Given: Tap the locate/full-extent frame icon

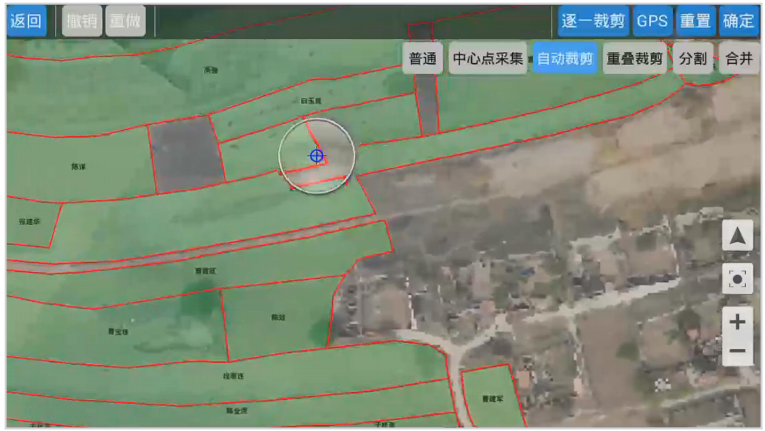Looking at the screenshot, I should 737,278.
